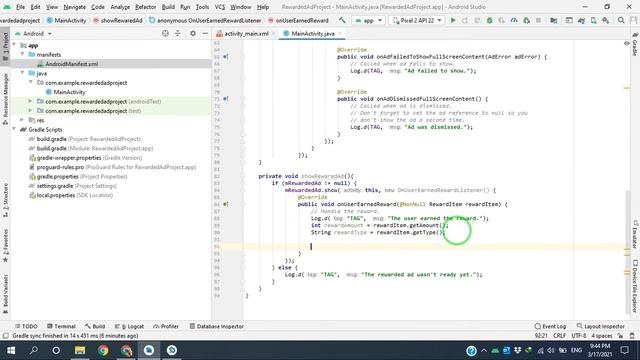Screen dimensions: 640x360
Task: Start debugging with the bug icon
Action: point(489,20)
